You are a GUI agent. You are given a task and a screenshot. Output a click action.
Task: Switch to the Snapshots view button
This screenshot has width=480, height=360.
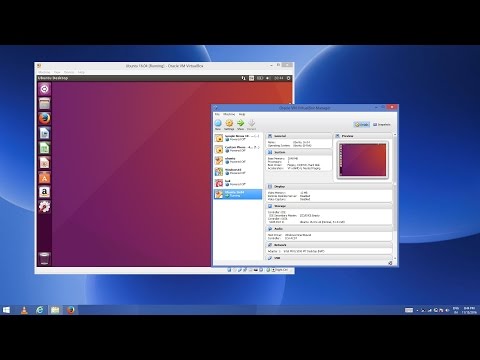click(x=382, y=124)
